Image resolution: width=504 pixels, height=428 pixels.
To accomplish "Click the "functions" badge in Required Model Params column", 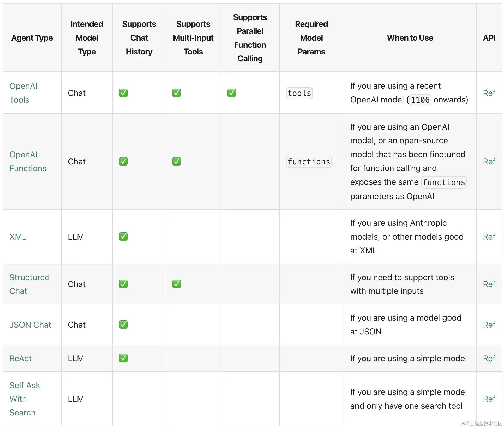I will click(x=309, y=162).
